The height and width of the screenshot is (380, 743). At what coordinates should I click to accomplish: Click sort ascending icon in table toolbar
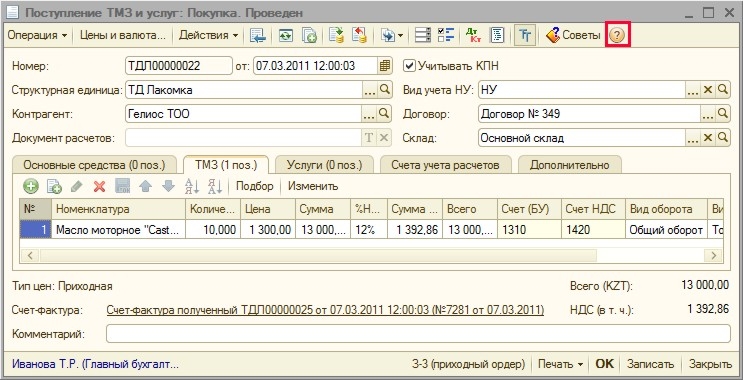point(192,186)
